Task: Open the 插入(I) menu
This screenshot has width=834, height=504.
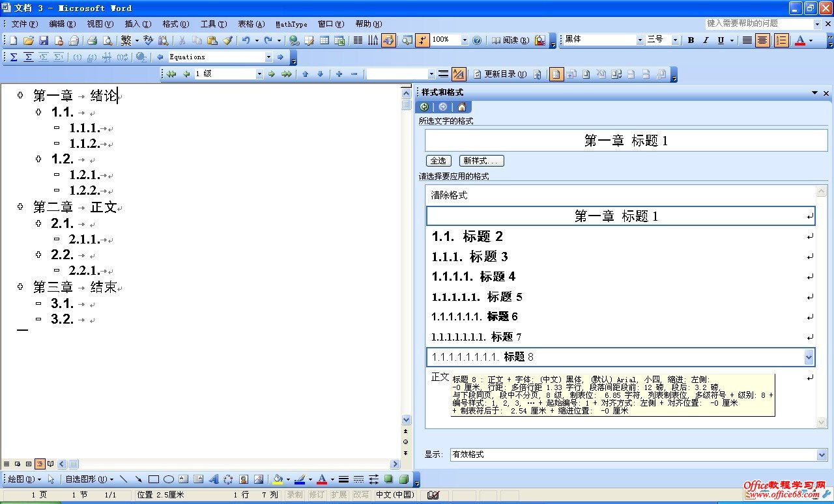Action: [x=137, y=24]
